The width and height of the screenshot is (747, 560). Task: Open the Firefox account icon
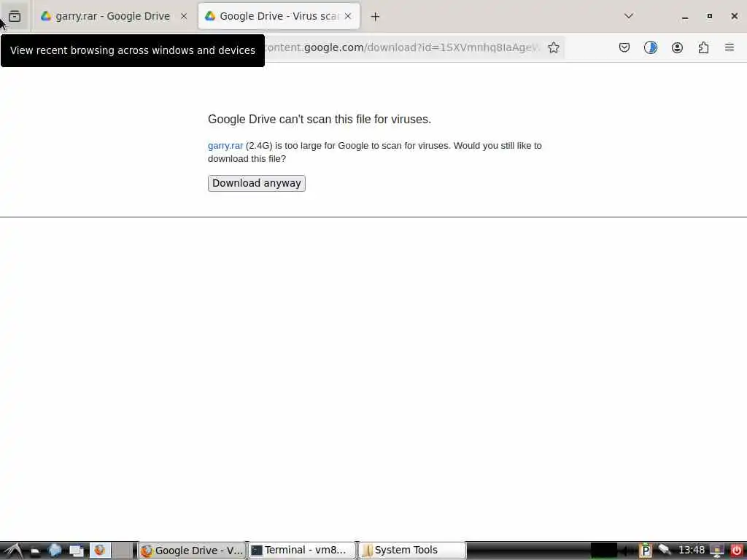[677, 47]
